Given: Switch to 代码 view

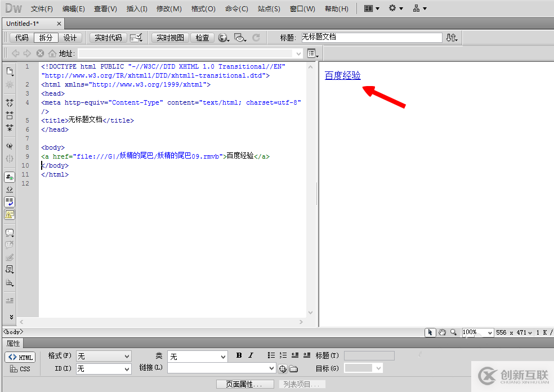Looking at the screenshot, I should 21,38.
